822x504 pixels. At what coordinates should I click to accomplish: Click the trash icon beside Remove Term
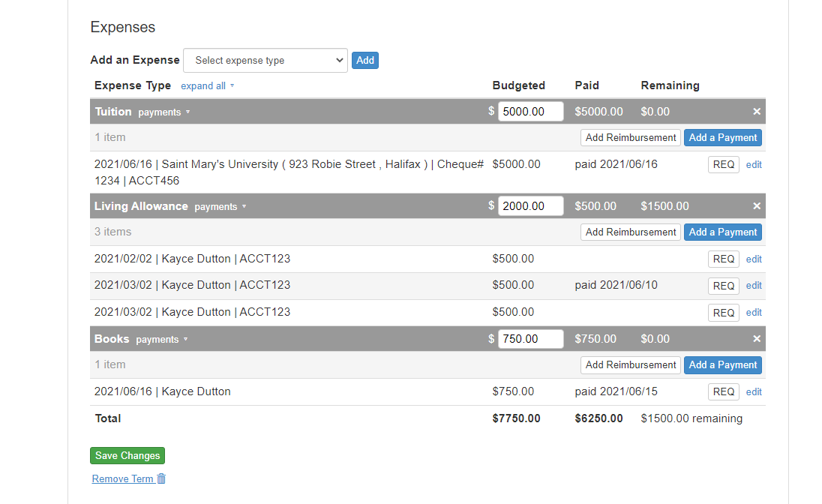pos(161,478)
